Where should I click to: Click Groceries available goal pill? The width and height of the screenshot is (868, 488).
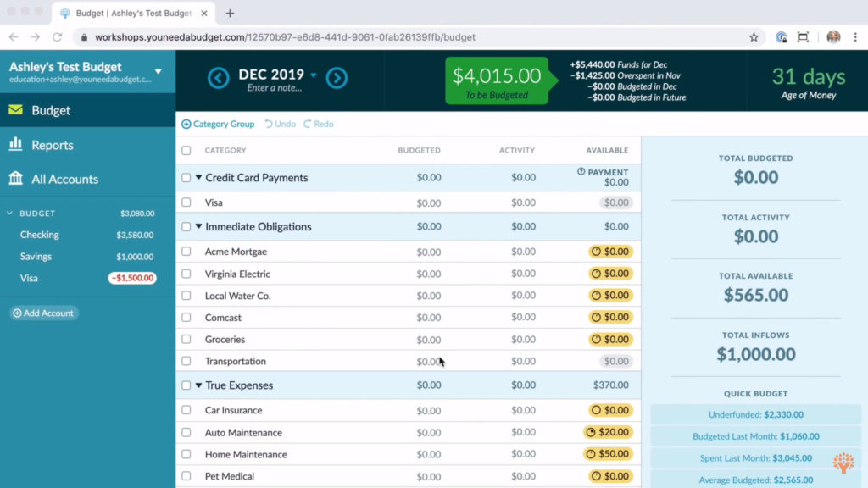(610, 339)
